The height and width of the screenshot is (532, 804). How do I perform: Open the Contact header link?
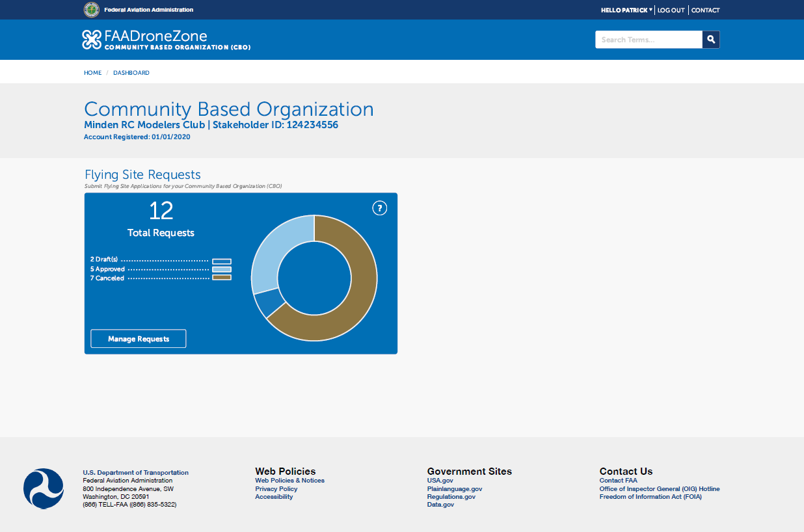tap(705, 10)
